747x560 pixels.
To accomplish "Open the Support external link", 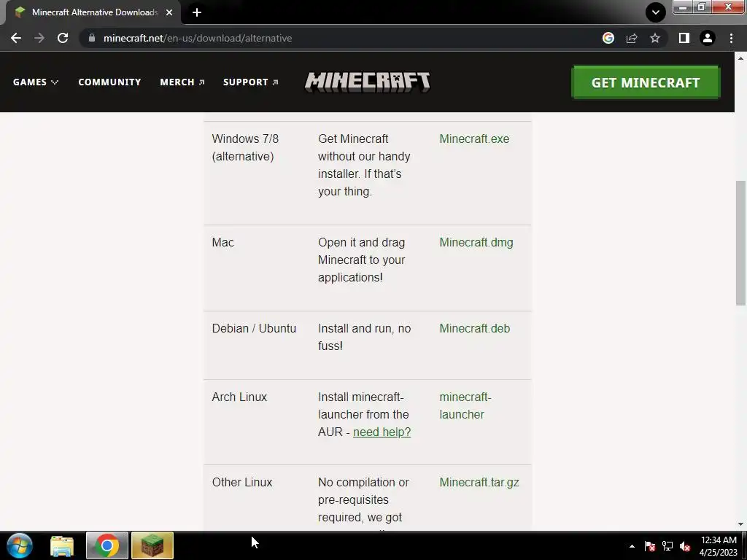I will pyautogui.click(x=251, y=82).
